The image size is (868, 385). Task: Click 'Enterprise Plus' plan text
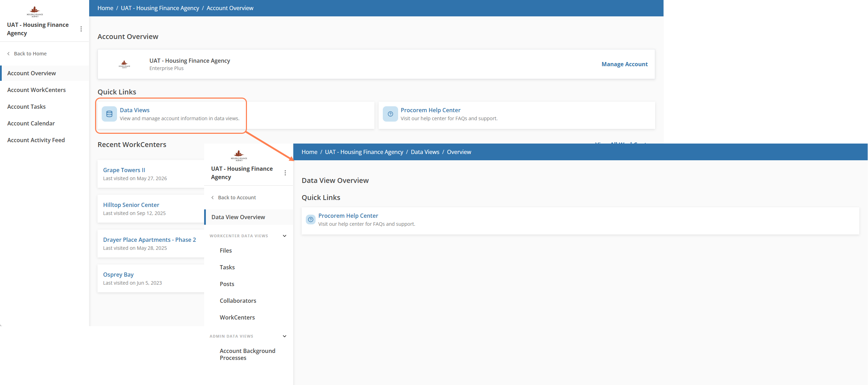[x=166, y=68]
